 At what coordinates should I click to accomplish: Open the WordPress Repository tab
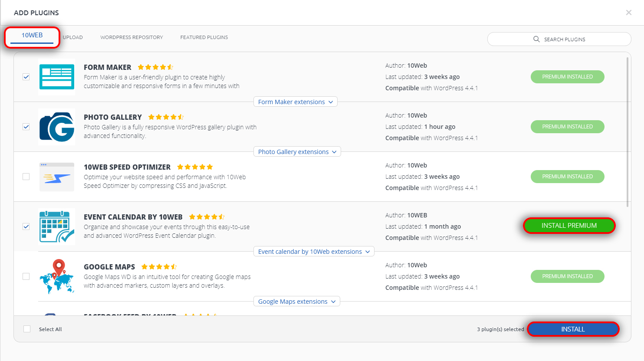click(x=131, y=37)
